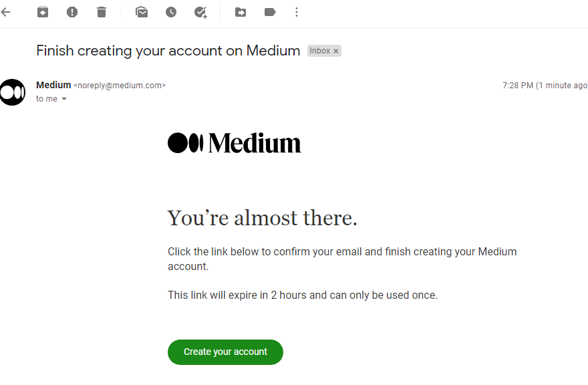This screenshot has width=588, height=385.
Task: Click the email subject line text
Action: (168, 51)
